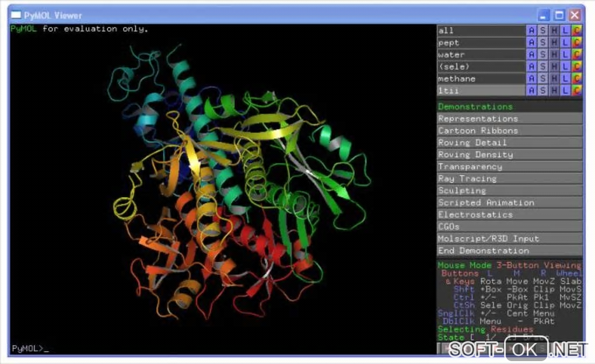The height and width of the screenshot is (364, 595).
Task: Toggle visibility of the methane object
Action: point(481,79)
